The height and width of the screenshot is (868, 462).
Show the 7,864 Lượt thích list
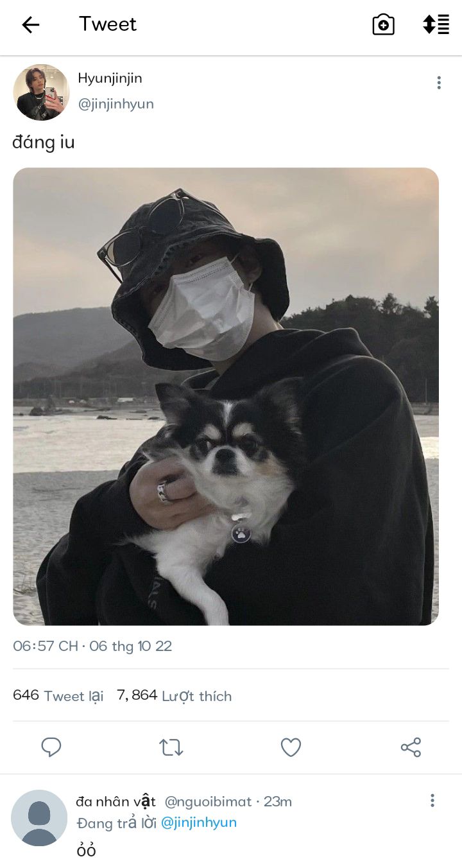[x=175, y=695]
